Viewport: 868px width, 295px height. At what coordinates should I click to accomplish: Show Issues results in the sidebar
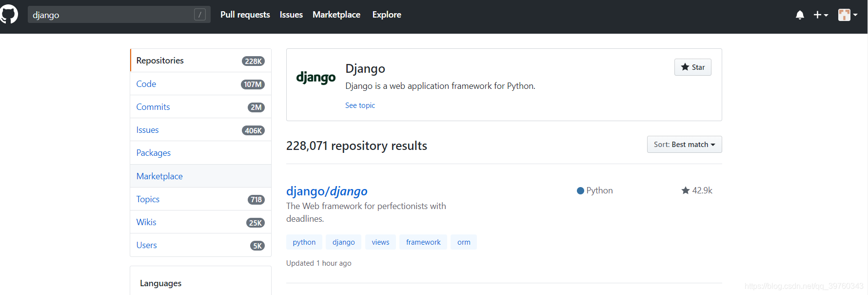200,129
